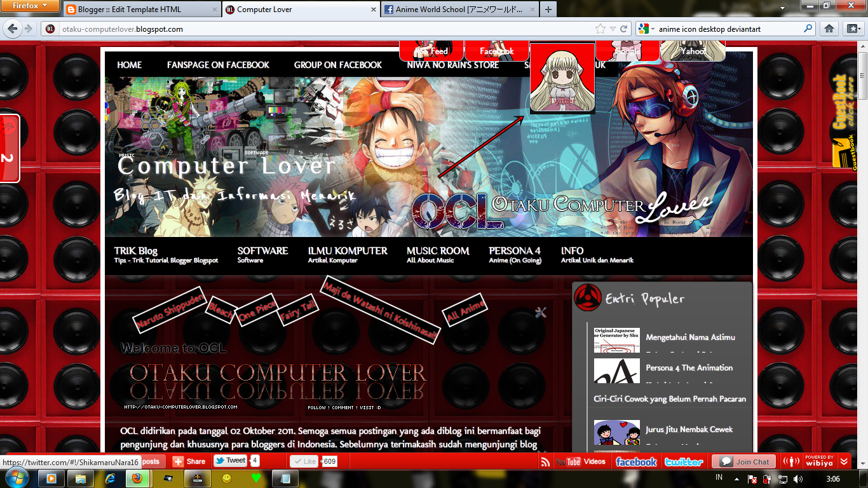
Task: Click the Facebook Like button
Action: click(x=304, y=461)
